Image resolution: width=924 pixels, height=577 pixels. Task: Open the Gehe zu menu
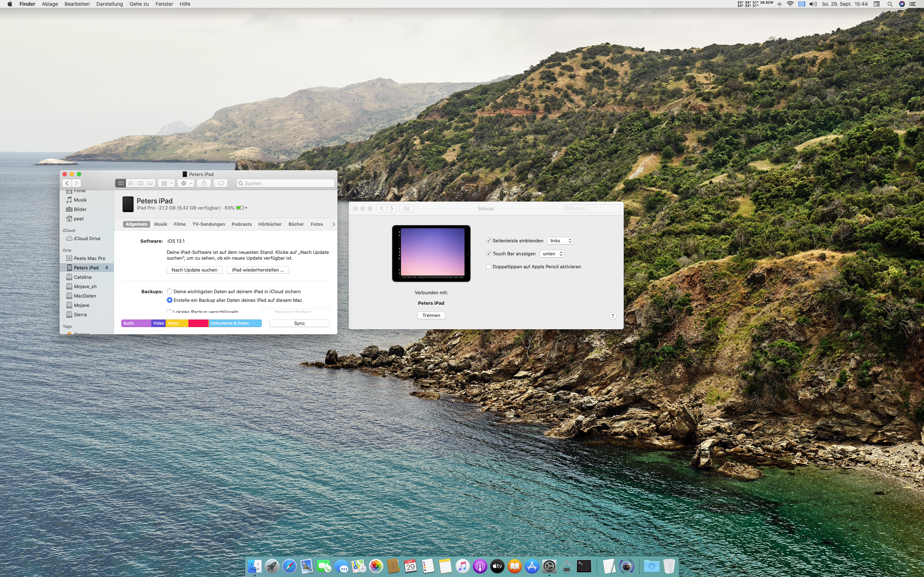[139, 4]
